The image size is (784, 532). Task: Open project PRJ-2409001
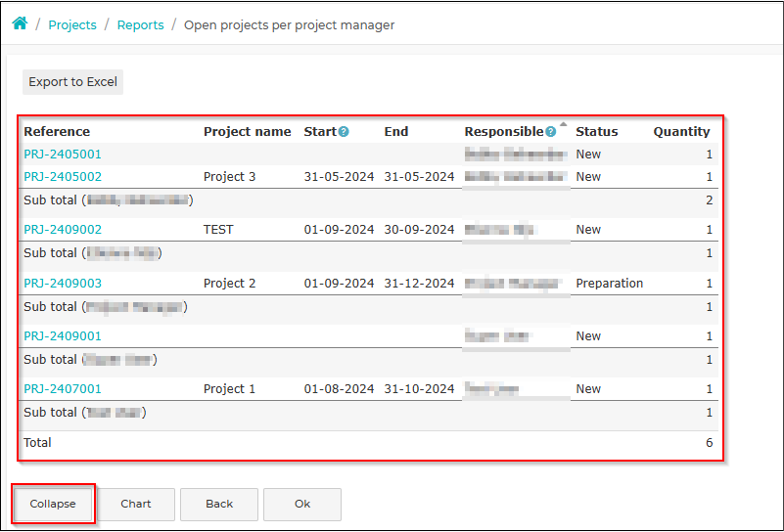coord(63,336)
